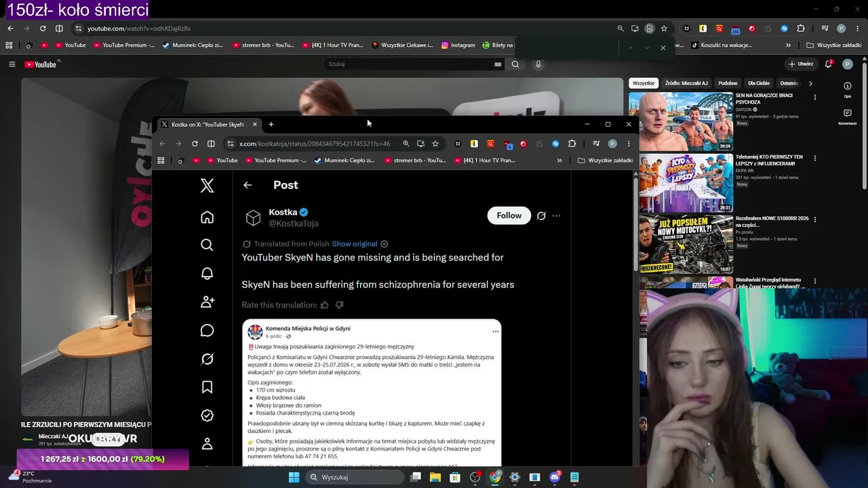Show more filter chips with the right arrow
868x488 pixels.
click(x=810, y=83)
